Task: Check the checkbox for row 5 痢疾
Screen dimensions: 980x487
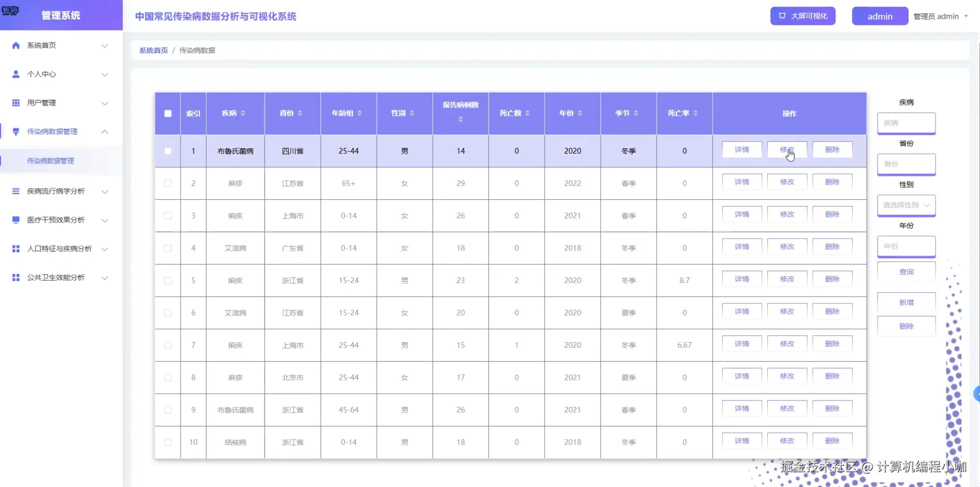Action: (168, 281)
